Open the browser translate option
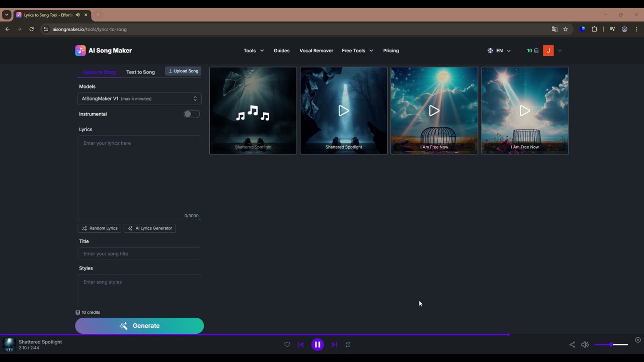 coord(554,29)
